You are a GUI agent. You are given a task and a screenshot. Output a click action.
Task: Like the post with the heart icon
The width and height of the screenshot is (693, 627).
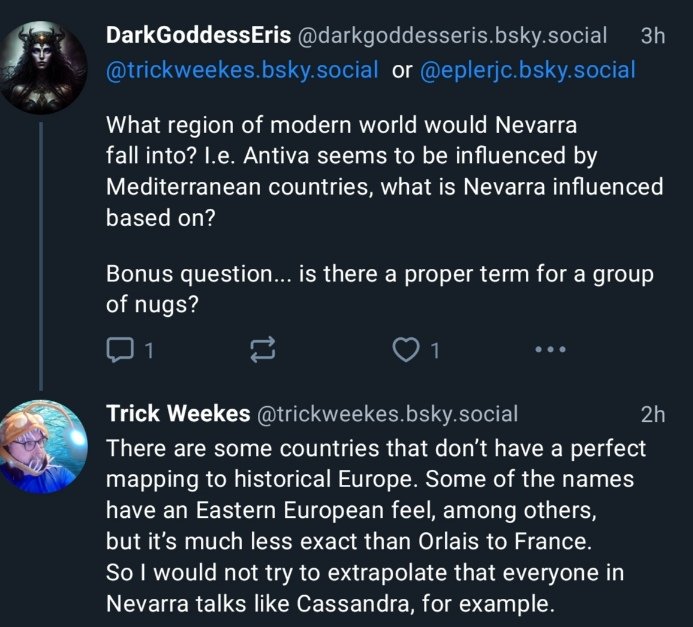(404, 350)
